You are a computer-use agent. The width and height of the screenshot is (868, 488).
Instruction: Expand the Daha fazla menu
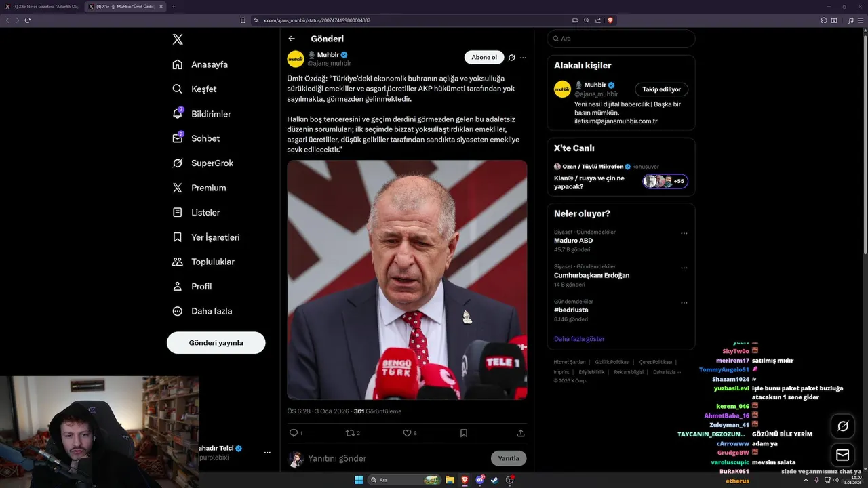pyautogui.click(x=202, y=311)
